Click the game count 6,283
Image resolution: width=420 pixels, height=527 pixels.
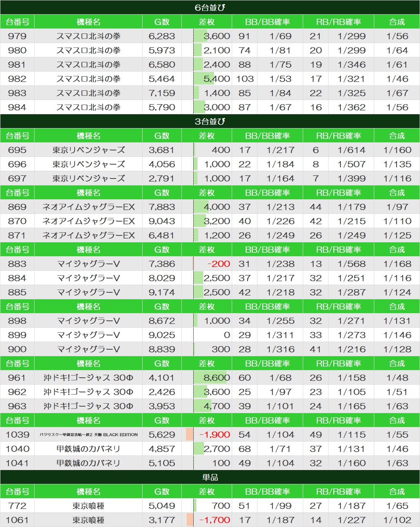pyautogui.click(x=162, y=36)
